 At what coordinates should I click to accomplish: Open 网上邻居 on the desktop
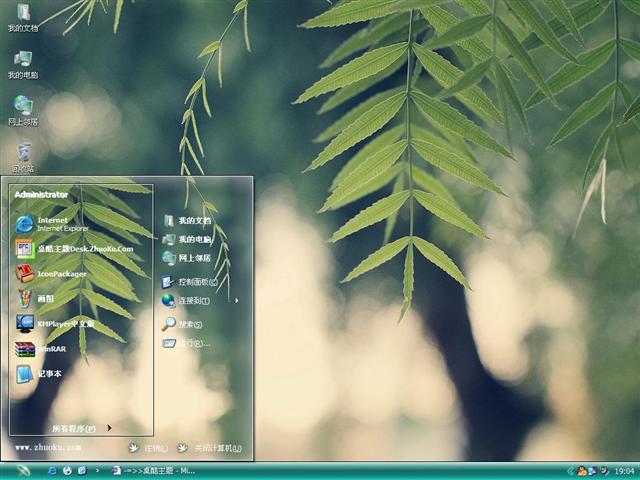coord(22,109)
